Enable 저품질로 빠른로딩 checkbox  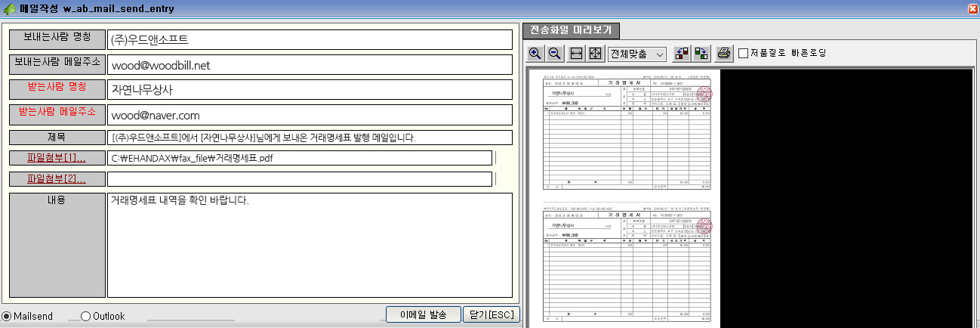point(744,54)
